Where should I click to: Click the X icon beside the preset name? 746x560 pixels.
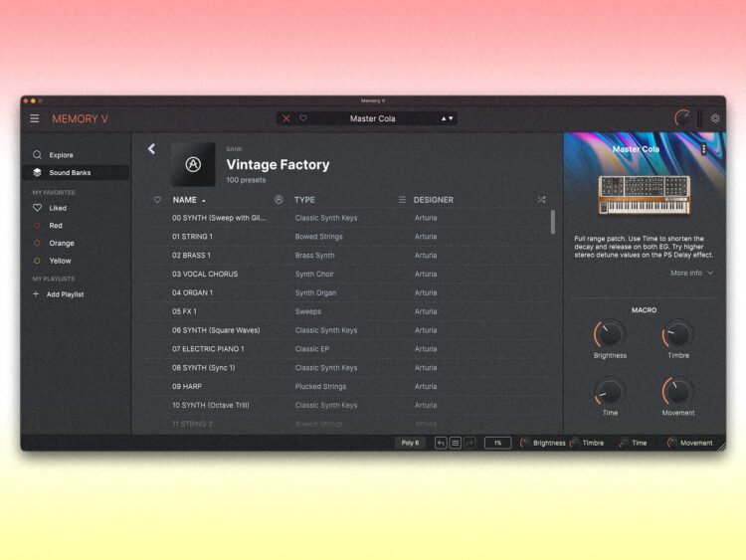(x=285, y=118)
